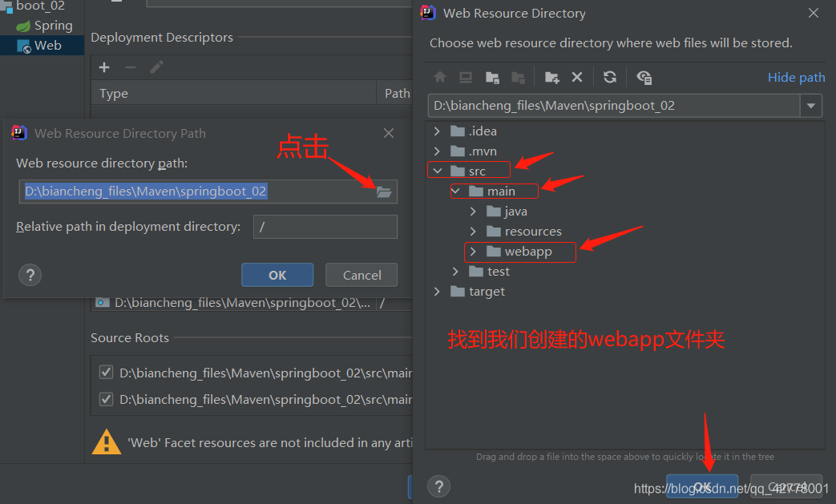Viewport: 836px width, 504px height.
Task: Expand the .mvn folder
Action: (x=437, y=151)
